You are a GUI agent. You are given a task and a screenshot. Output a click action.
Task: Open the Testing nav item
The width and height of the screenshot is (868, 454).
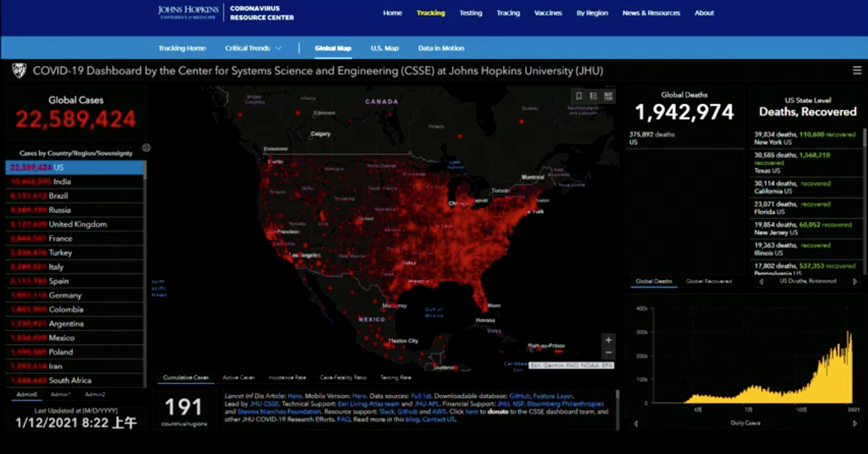(x=471, y=13)
